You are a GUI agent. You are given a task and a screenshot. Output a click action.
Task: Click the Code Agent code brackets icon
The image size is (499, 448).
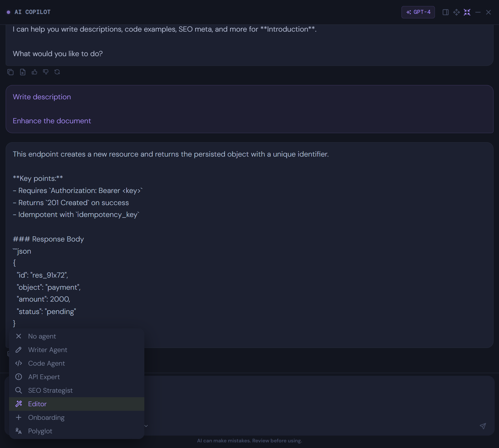pyautogui.click(x=19, y=363)
